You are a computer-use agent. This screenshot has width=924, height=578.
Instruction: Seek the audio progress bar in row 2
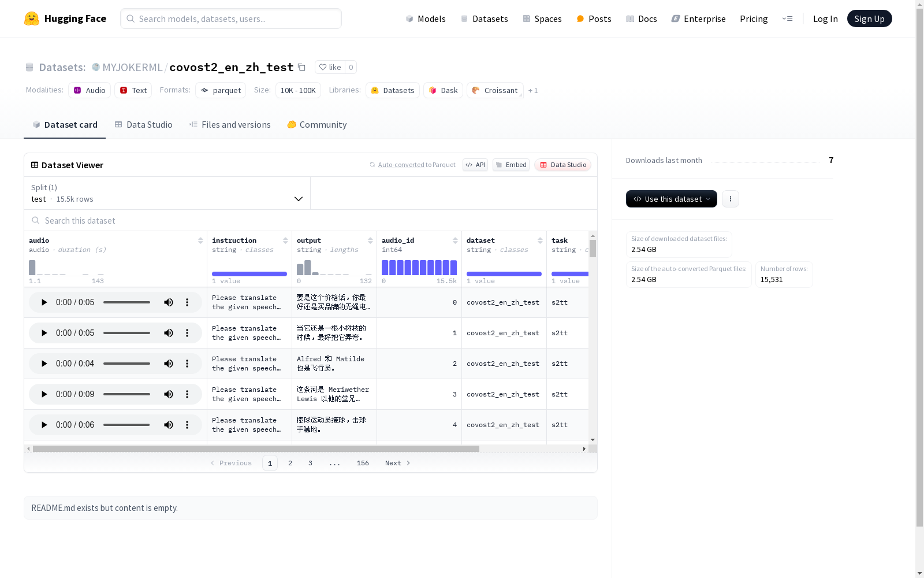(x=126, y=364)
